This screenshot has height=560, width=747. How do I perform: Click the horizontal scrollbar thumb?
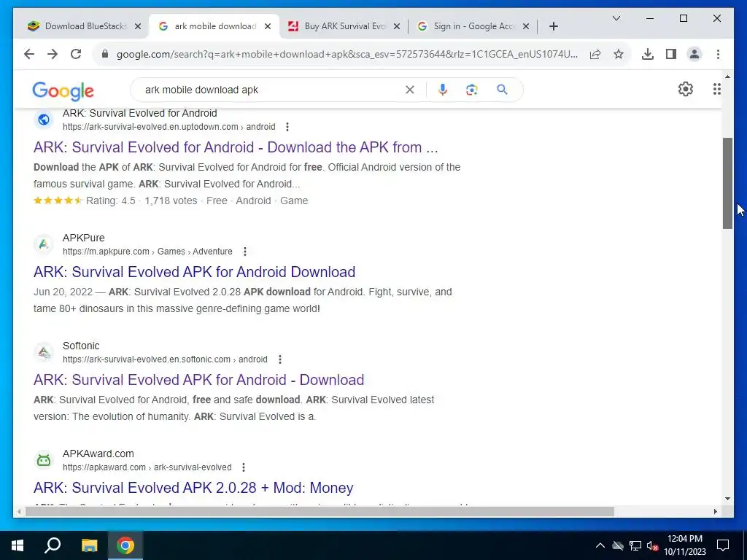(x=320, y=512)
